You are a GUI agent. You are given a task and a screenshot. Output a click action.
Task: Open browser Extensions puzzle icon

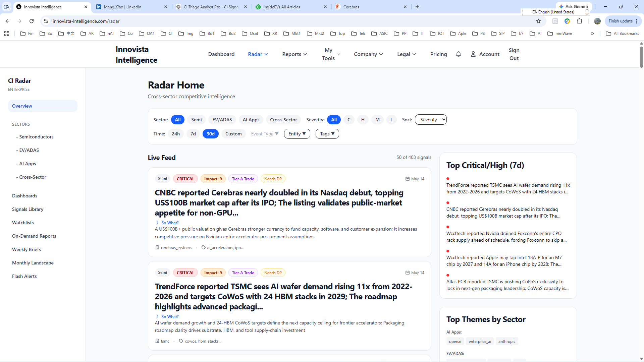click(579, 21)
